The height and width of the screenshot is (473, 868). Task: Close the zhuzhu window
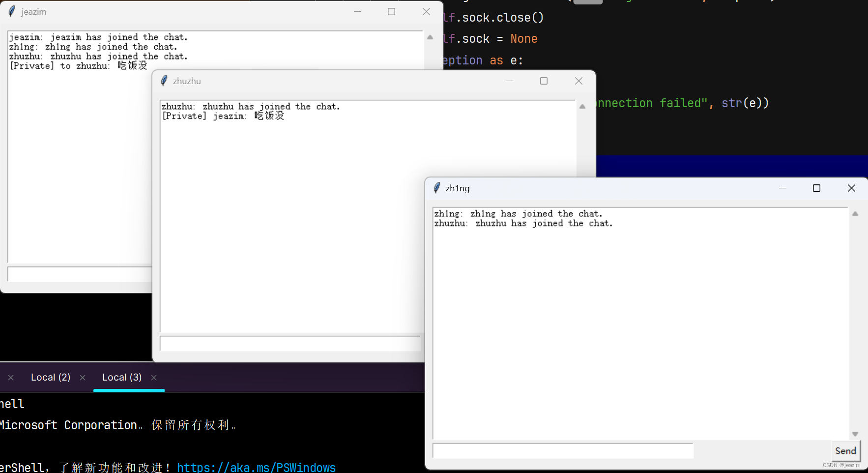(579, 81)
